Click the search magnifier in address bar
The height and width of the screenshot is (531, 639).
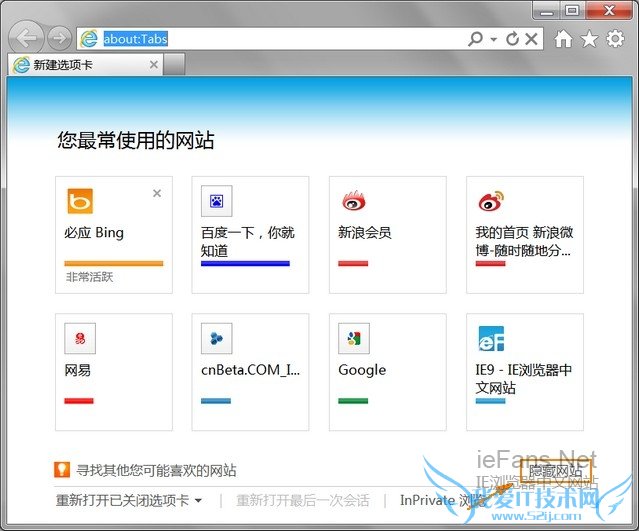point(475,39)
